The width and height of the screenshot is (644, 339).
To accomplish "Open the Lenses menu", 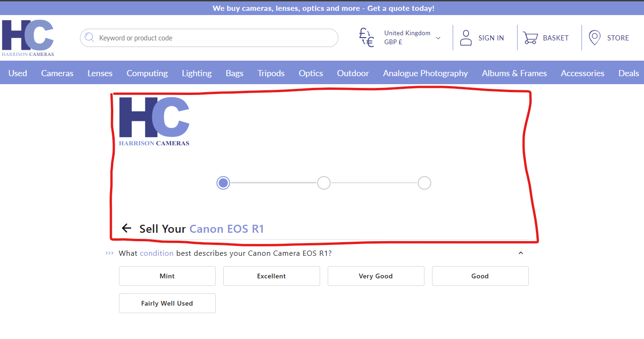I will (100, 73).
